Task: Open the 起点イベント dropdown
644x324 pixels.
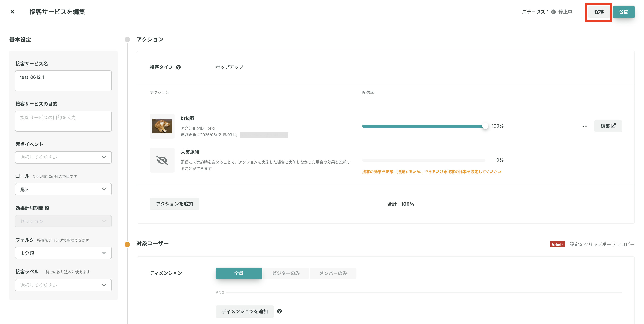Action: point(63,157)
